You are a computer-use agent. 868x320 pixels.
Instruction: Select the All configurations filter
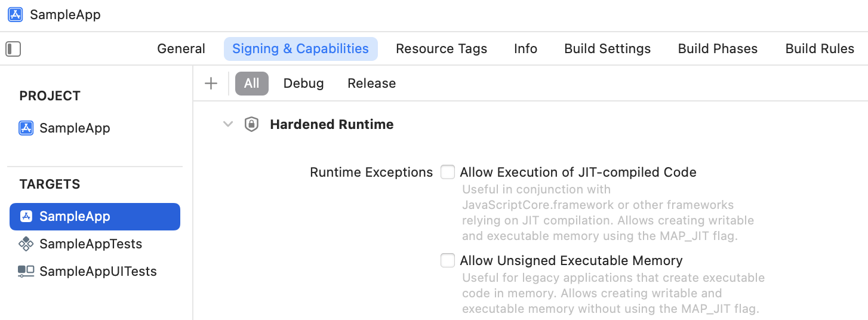[252, 84]
